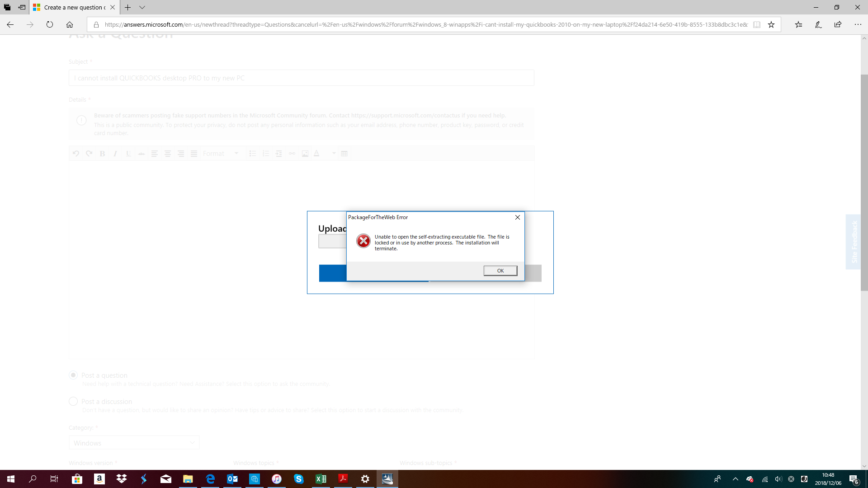Click the set tabs aside icon

22,7
